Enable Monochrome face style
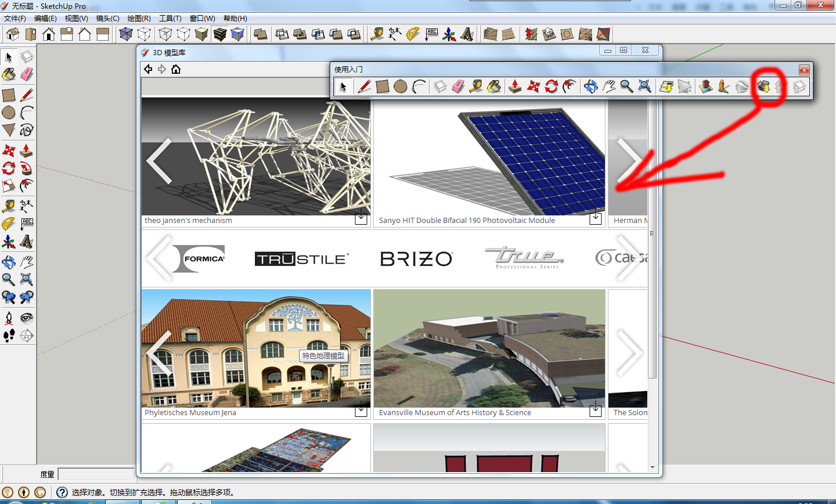The height and width of the screenshot is (504, 836). coord(237,34)
